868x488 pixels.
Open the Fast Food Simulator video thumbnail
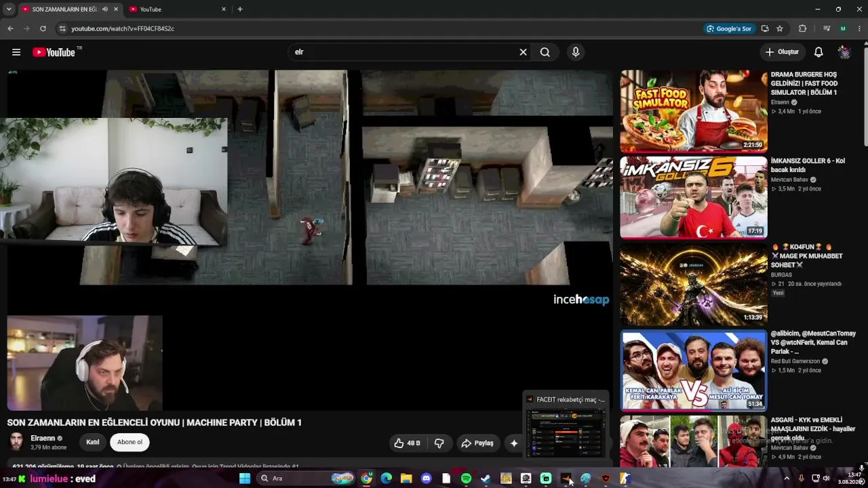694,111
